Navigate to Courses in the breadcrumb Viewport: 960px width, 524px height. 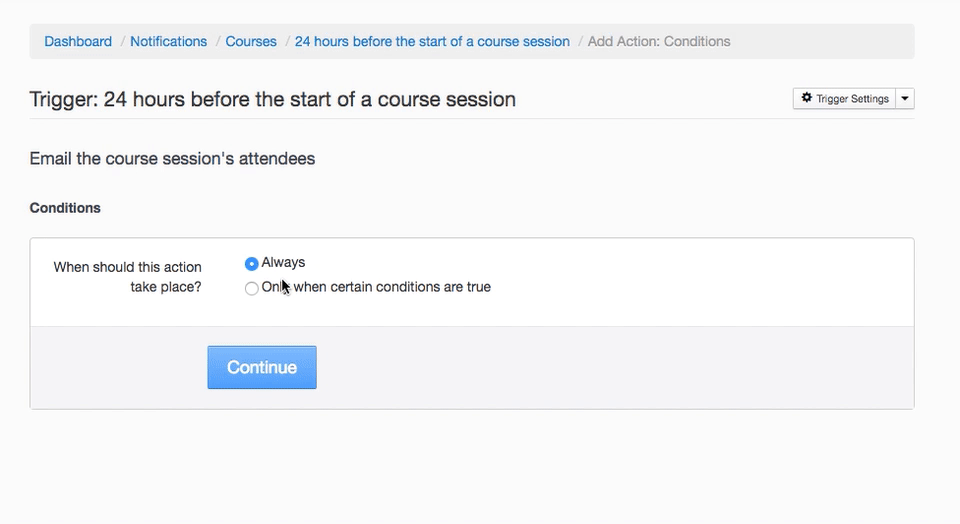coord(251,41)
